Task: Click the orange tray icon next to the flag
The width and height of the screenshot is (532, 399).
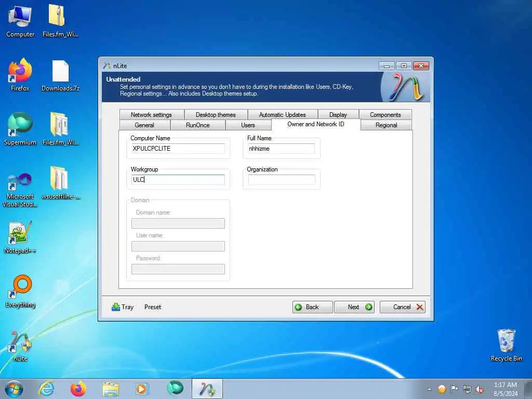Action: [442, 389]
